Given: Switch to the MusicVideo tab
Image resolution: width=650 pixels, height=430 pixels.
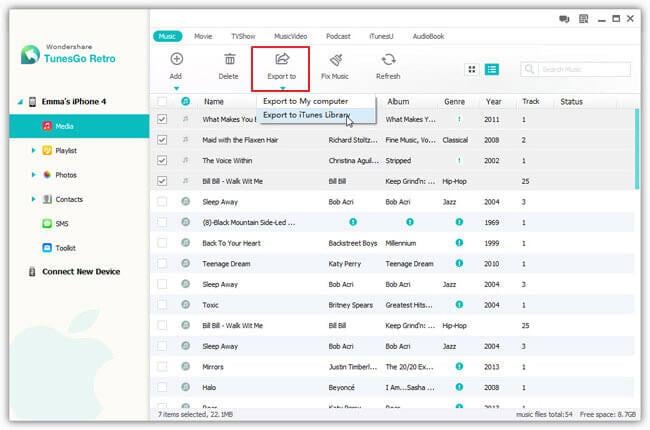Looking at the screenshot, I should [291, 36].
